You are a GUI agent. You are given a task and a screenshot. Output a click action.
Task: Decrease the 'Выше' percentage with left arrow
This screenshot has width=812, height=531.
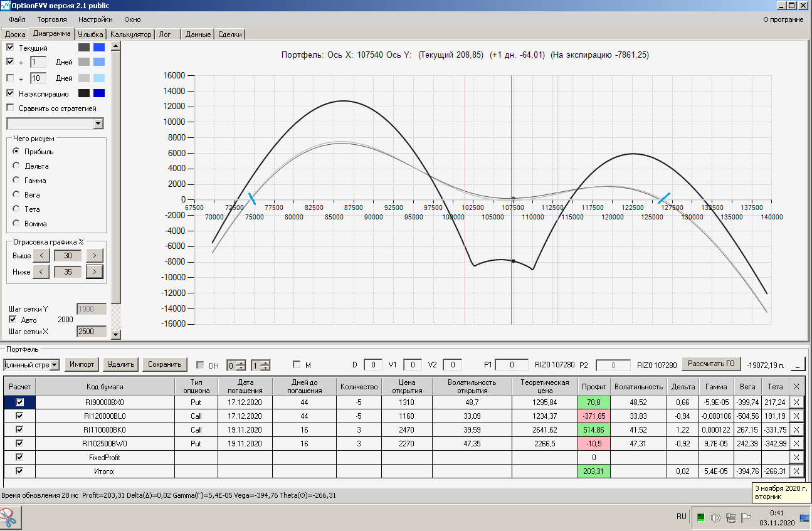pyautogui.click(x=41, y=256)
